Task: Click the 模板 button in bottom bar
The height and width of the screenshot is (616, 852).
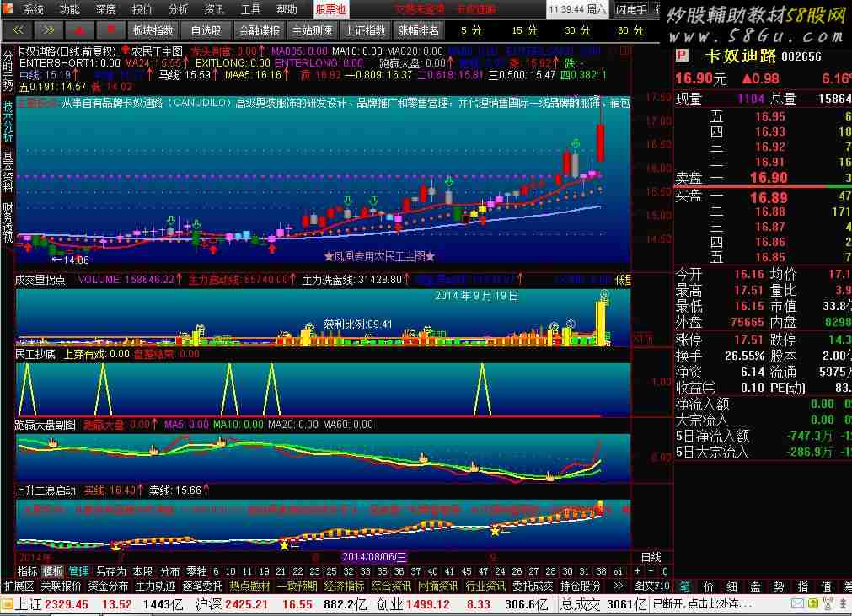Action: coord(53,571)
